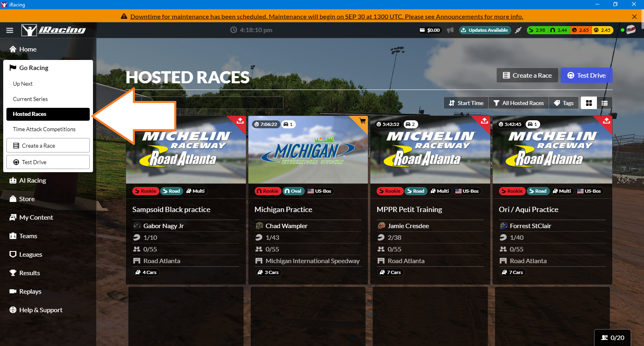The height and width of the screenshot is (346, 644).
Task: Click cart icon on Michigan Practice card
Action: [x=363, y=120]
